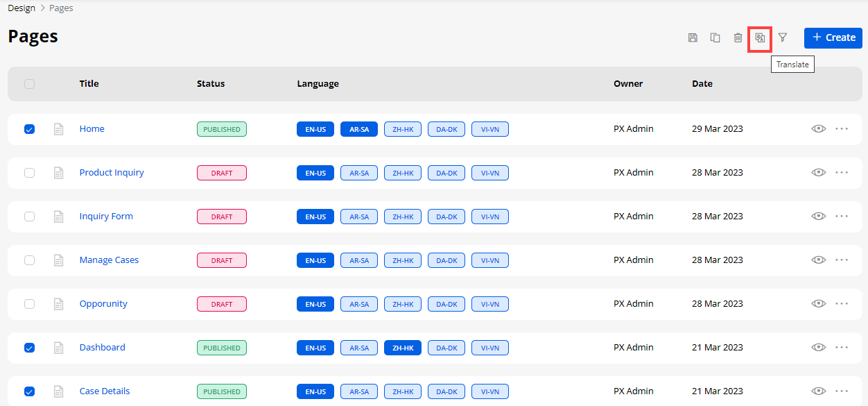Go to Design in the breadcrumb
The height and width of the screenshot is (406, 868).
click(x=21, y=8)
